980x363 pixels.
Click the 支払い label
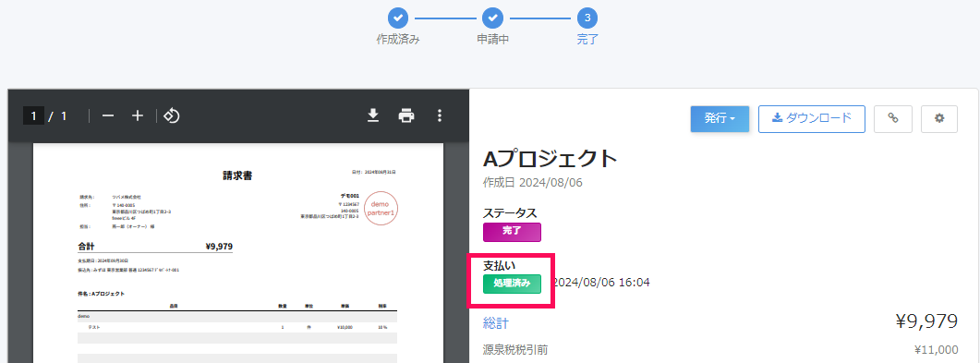(x=500, y=264)
